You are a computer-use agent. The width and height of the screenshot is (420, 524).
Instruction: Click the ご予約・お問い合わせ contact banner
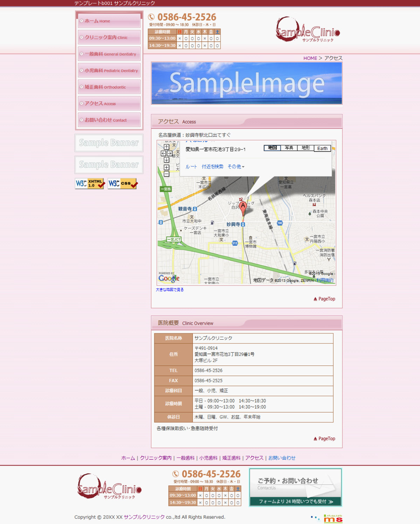(295, 487)
